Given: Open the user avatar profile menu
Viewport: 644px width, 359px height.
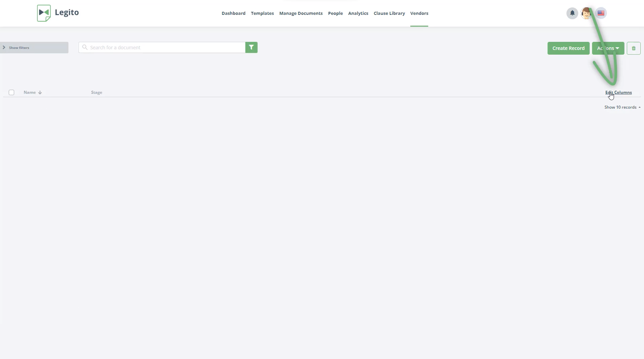Looking at the screenshot, I should (x=586, y=13).
